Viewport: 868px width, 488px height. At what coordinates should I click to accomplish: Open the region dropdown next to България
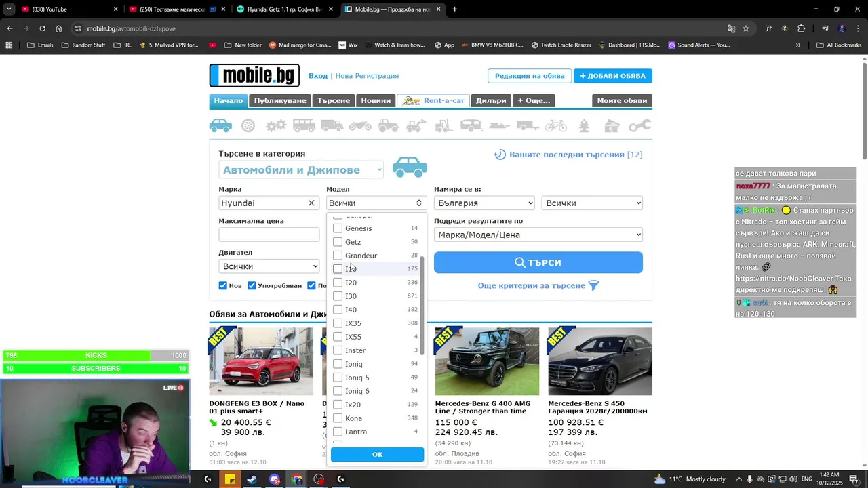(x=592, y=203)
